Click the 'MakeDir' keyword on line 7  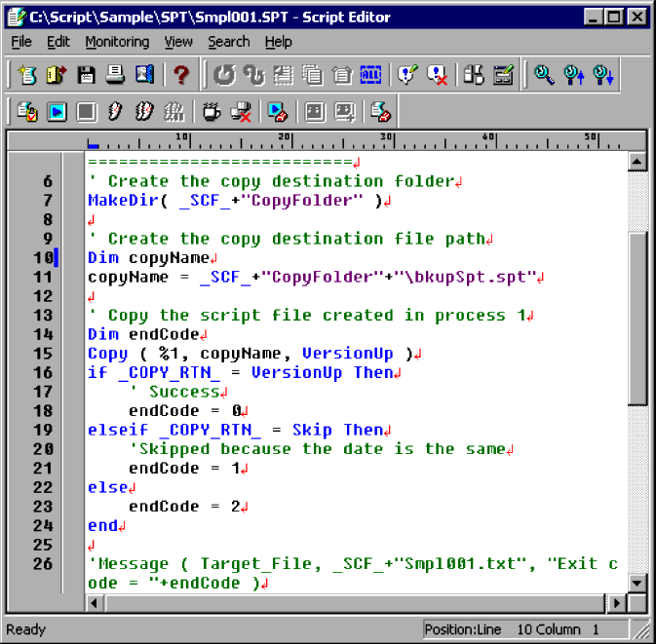(124, 201)
